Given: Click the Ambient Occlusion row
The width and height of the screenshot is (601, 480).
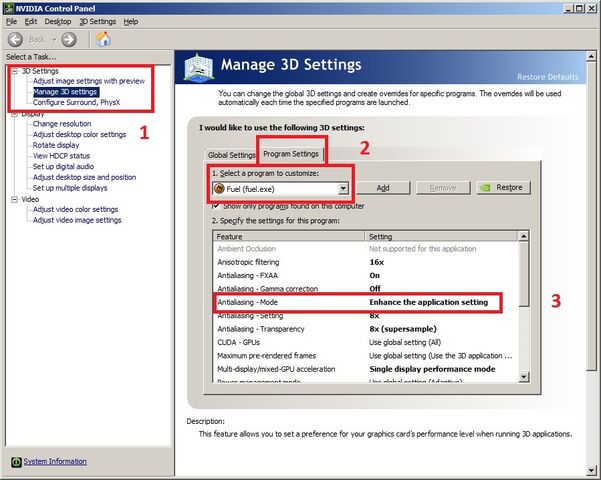Looking at the screenshot, I should 366,249.
